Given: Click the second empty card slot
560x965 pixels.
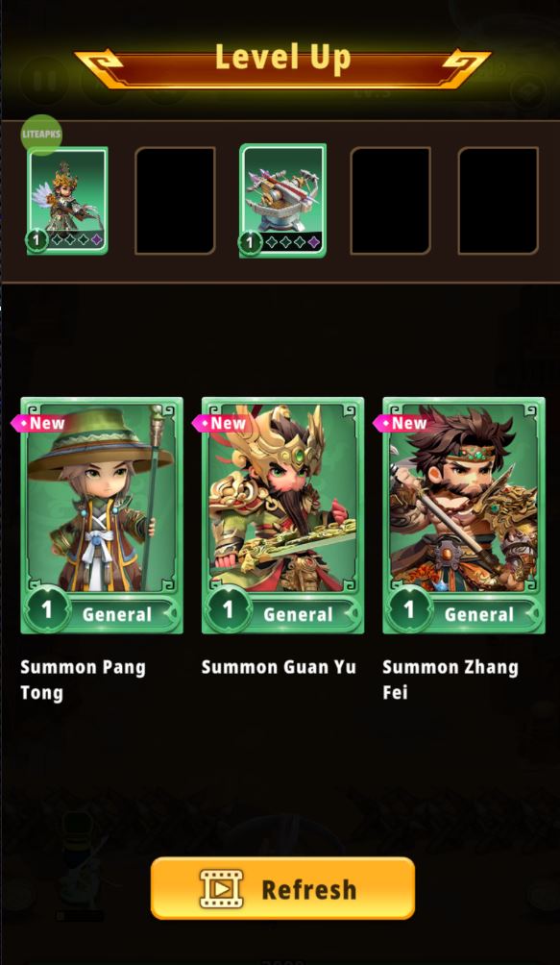Looking at the screenshot, I should (175, 200).
